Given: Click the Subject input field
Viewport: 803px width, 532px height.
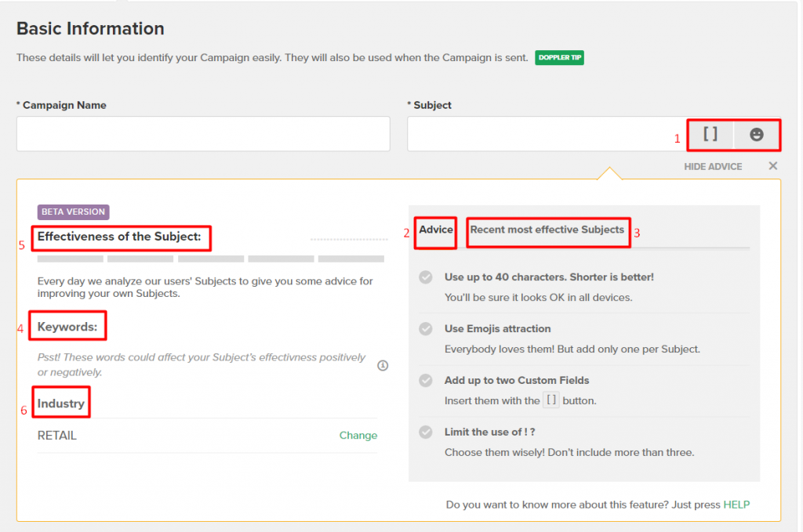Looking at the screenshot, I should (541, 134).
